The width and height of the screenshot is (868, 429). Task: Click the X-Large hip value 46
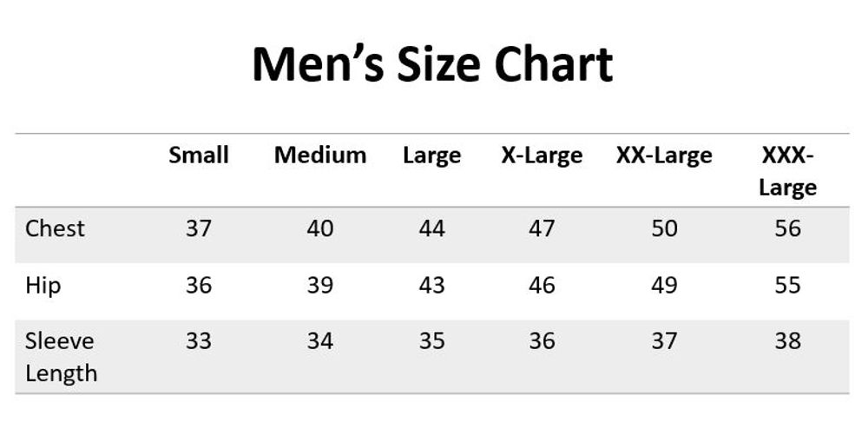(542, 285)
